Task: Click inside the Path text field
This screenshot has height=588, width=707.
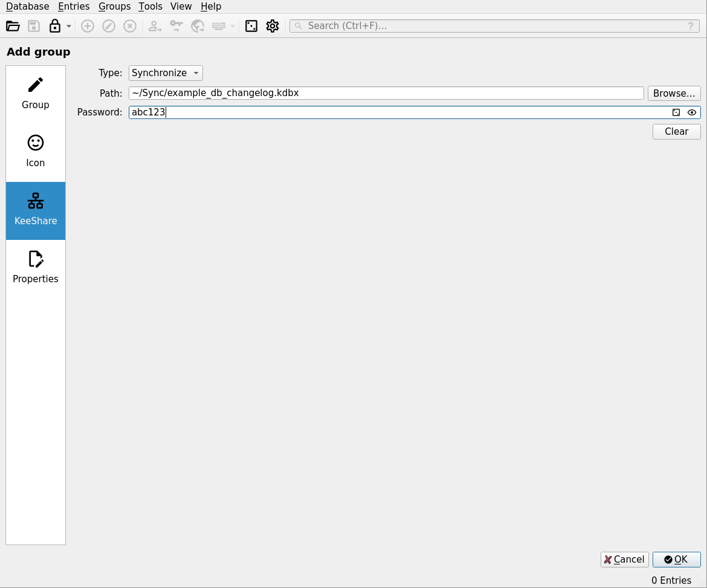Action: pyautogui.click(x=386, y=93)
